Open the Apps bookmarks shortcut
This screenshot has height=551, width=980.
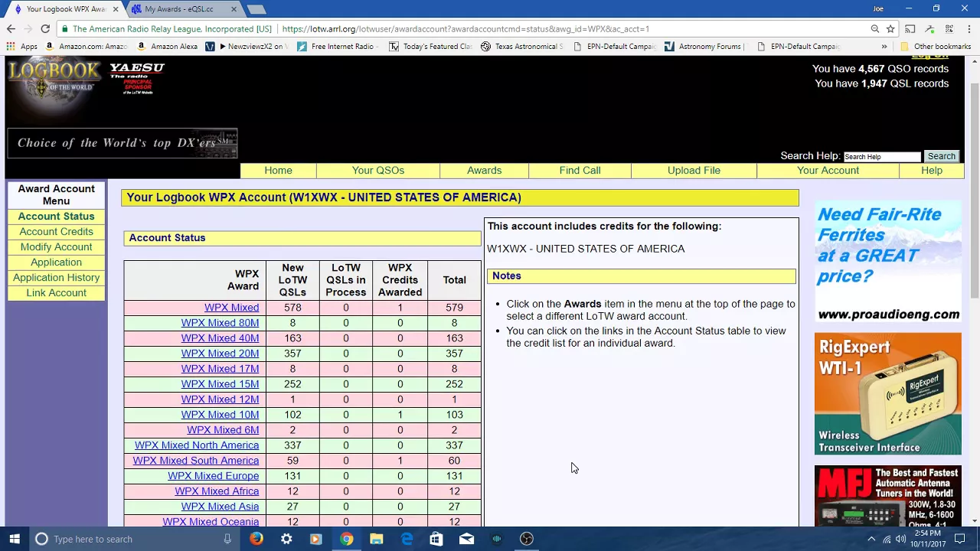21,47
